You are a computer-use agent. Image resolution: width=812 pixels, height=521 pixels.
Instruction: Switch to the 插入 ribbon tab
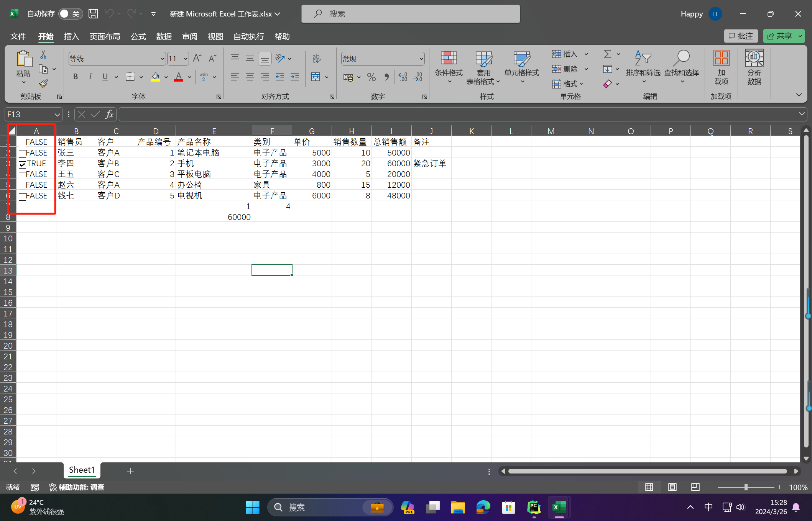tap(71, 36)
